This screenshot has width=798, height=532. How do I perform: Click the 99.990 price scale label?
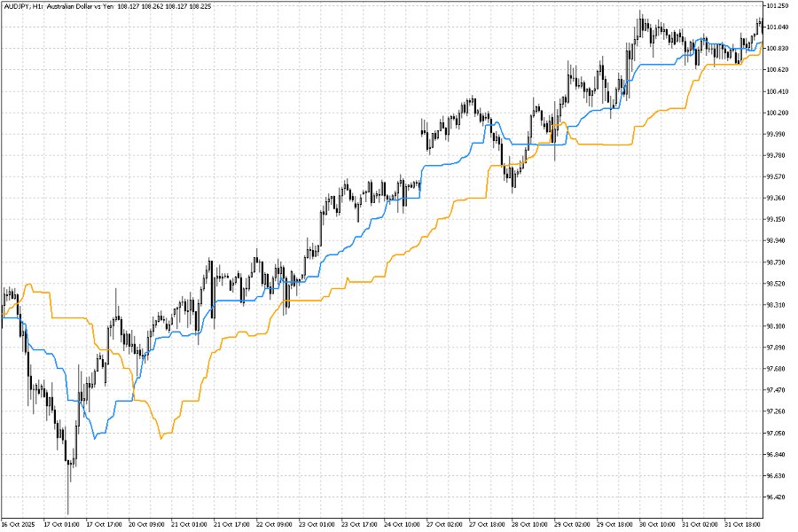pos(776,134)
